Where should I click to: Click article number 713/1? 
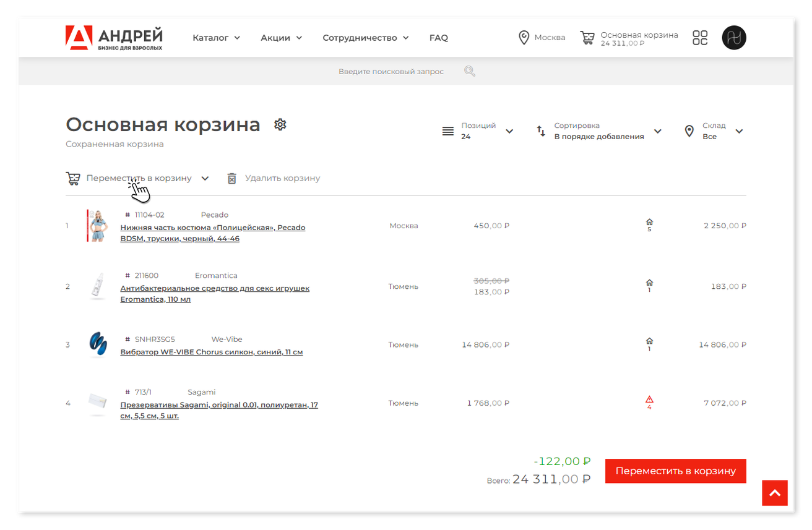(143, 392)
